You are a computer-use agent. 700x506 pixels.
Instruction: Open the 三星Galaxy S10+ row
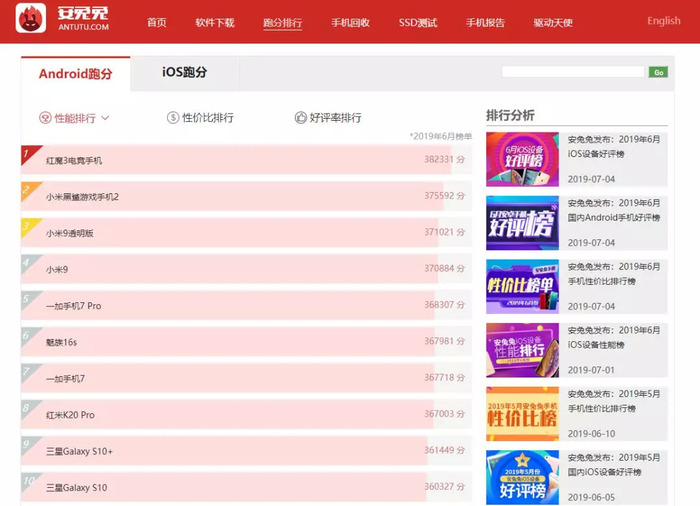click(246, 451)
